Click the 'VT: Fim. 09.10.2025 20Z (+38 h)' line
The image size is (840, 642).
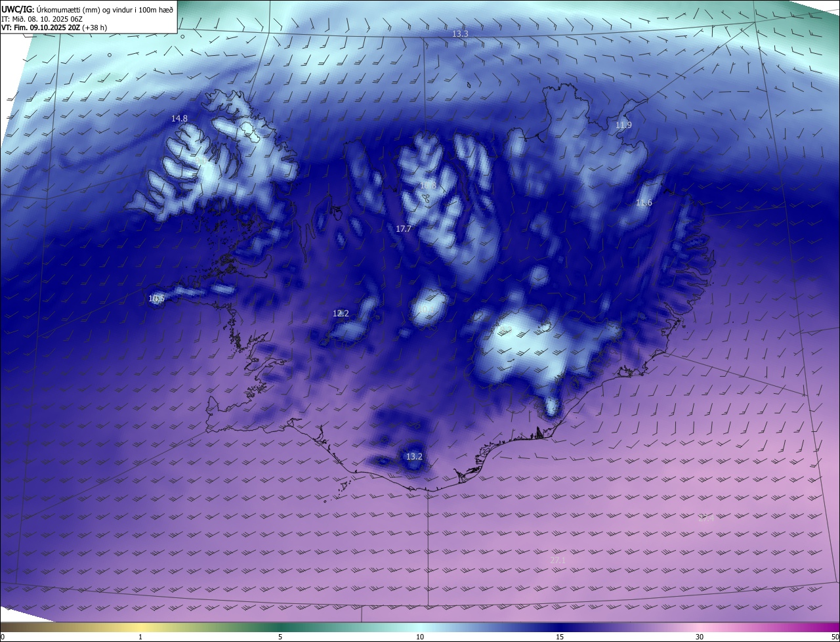(54, 28)
